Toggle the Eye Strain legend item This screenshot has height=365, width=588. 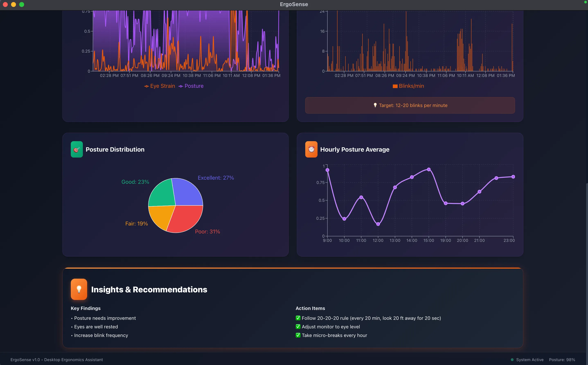pos(160,86)
